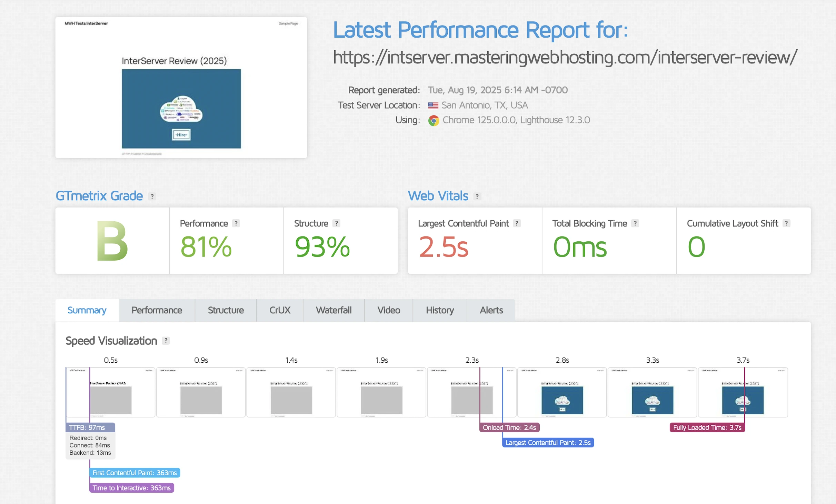The width and height of the screenshot is (836, 504).
Task: Click the USA flag icon
Action: pyautogui.click(x=433, y=105)
